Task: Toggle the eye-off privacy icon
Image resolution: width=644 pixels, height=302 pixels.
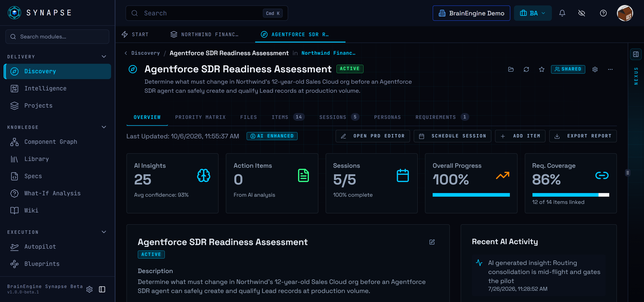Action: tap(581, 13)
